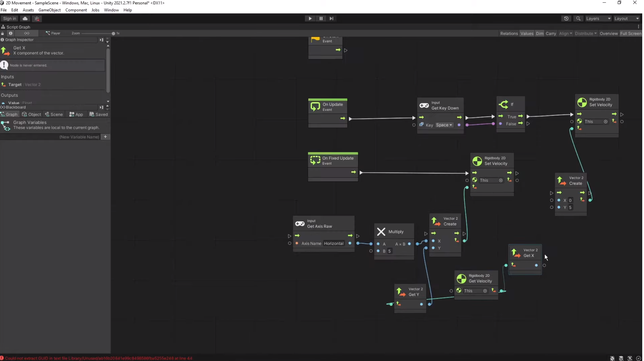Click the node never entered warning icon
Image resolution: width=644 pixels, height=361 pixels.
(4, 65)
